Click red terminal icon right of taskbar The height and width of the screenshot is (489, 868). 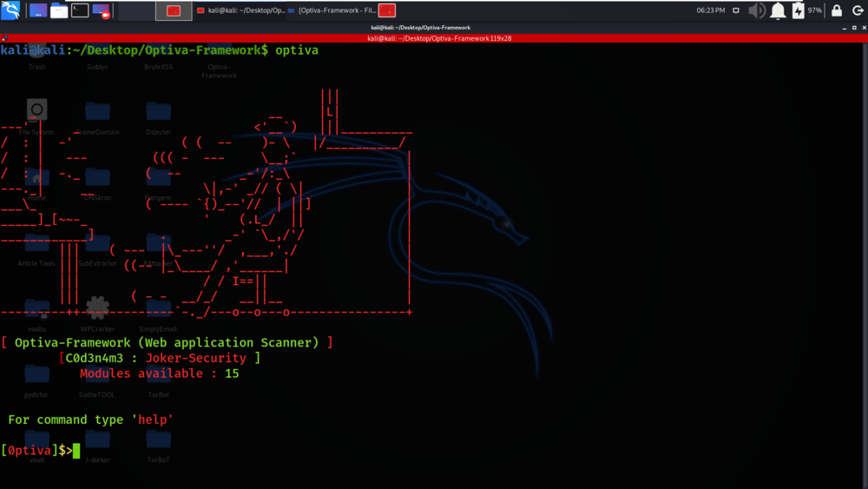387,10
